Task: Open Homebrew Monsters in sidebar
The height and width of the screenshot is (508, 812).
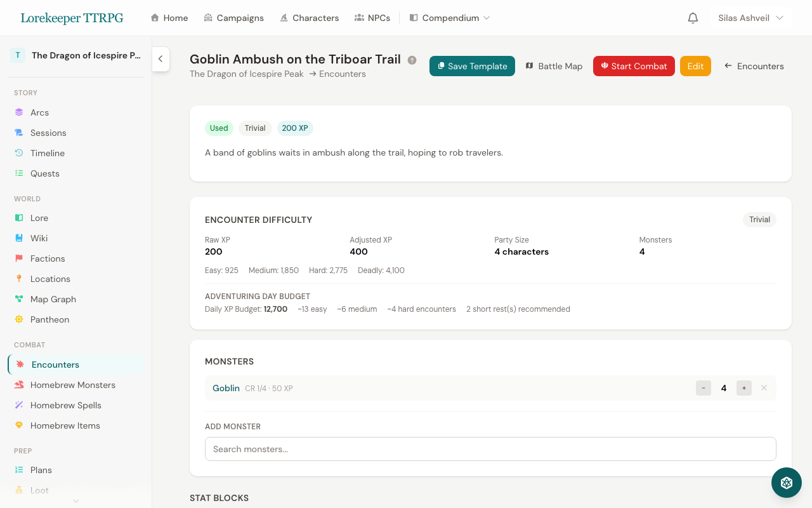Action: (x=72, y=385)
